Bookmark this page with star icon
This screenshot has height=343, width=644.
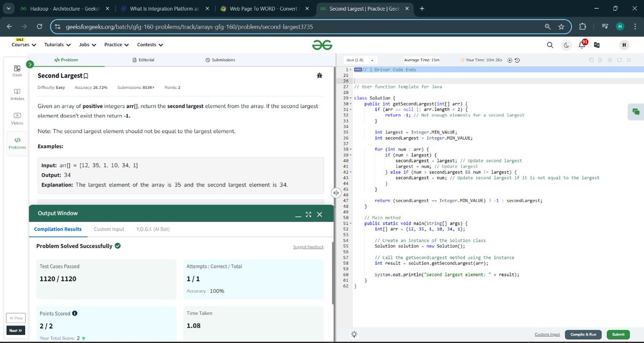point(561,27)
